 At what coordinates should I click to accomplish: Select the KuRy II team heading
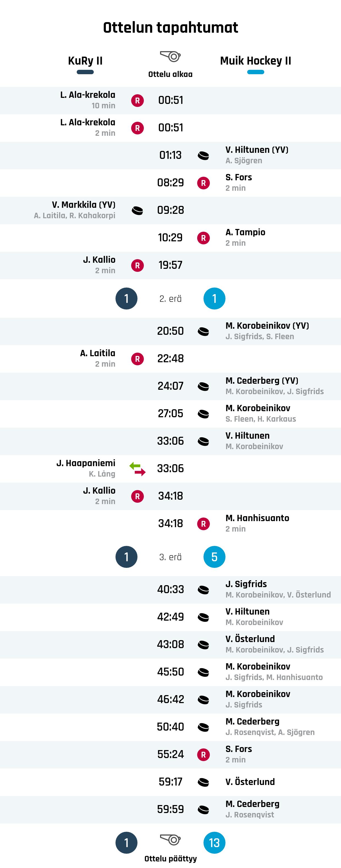coord(85,61)
